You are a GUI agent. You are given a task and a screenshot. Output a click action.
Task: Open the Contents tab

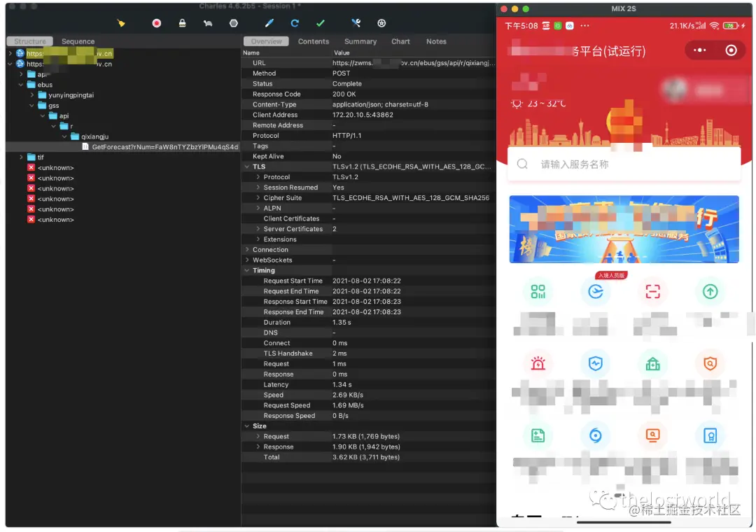(x=314, y=41)
